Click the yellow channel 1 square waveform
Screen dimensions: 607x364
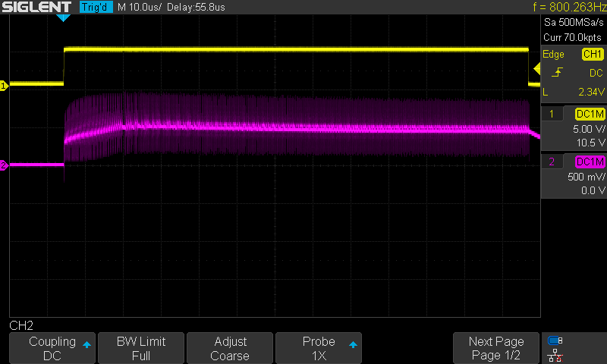296,49
